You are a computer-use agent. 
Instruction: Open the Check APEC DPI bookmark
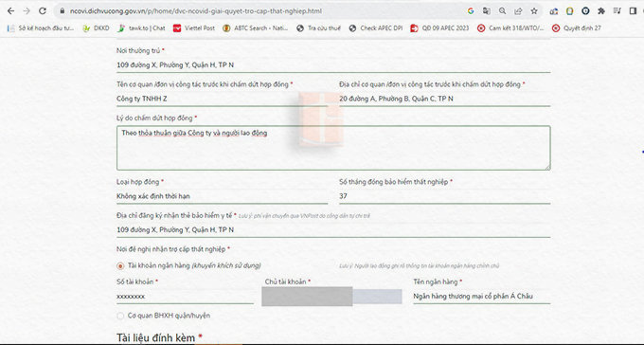click(x=376, y=28)
